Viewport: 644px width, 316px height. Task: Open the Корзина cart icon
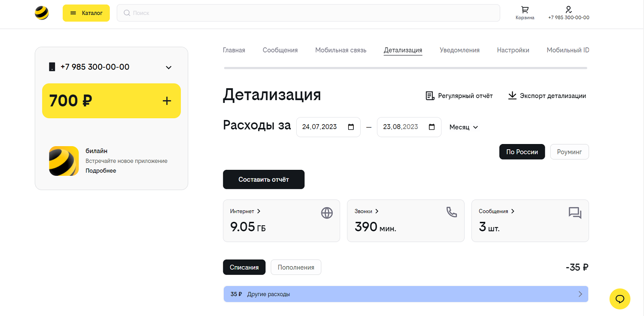tap(525, 9)
